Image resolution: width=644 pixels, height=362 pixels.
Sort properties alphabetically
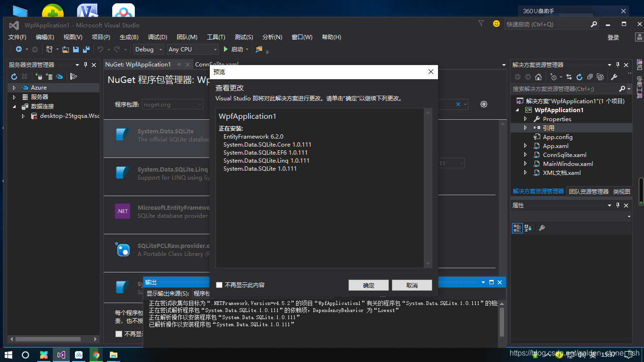[x=528, y=228]
